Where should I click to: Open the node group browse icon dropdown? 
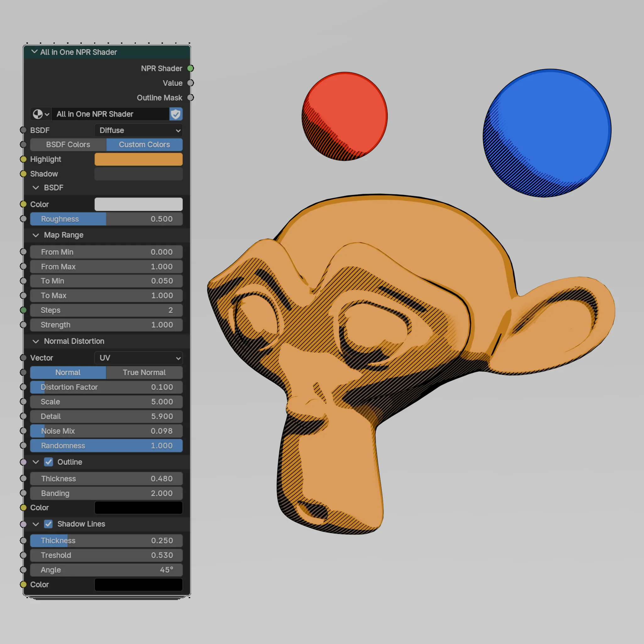[41, 114]
